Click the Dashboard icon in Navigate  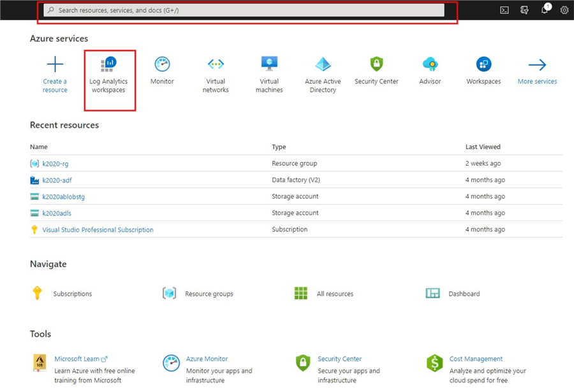432,293
